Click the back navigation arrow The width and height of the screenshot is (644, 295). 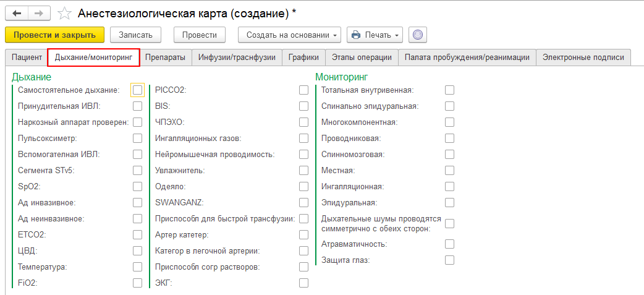point(17,13)
